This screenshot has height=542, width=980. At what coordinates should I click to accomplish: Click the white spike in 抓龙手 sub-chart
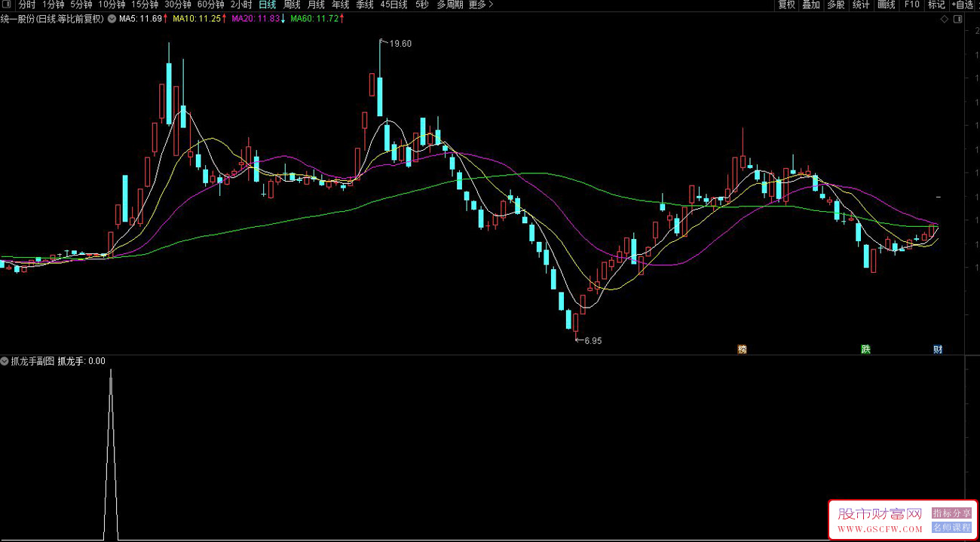111,455
